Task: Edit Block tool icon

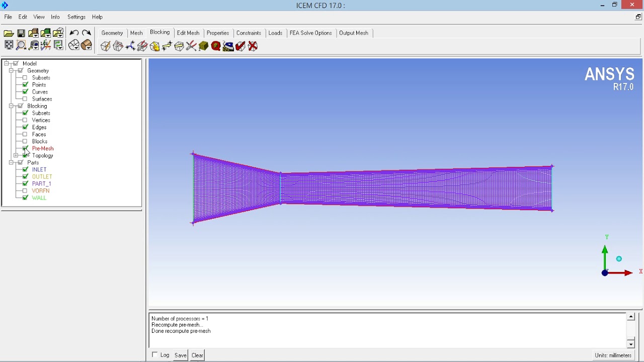Action: [142, 46]
